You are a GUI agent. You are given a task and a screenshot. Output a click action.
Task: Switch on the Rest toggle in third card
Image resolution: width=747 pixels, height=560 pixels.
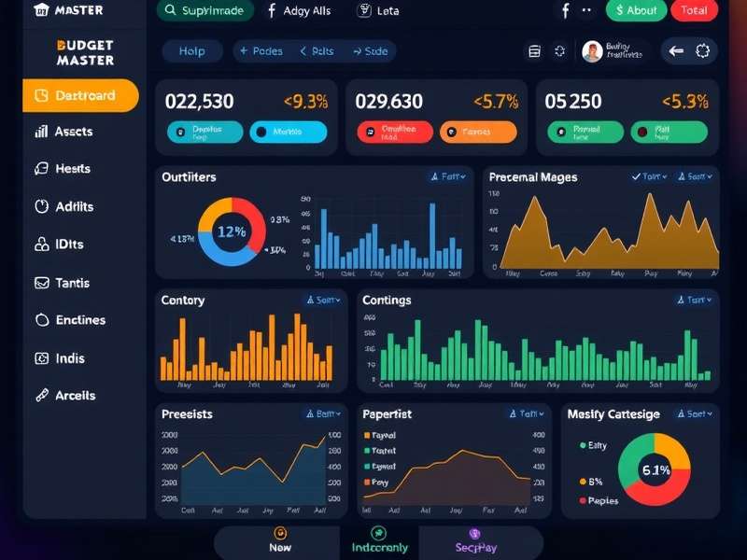point(668,131)
